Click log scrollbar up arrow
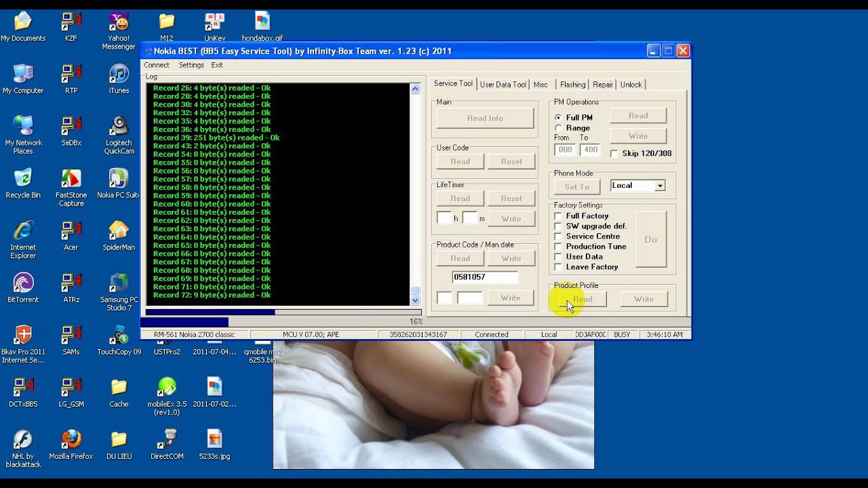This screenshot has width=868, height=488. click(x=415, y=89)
